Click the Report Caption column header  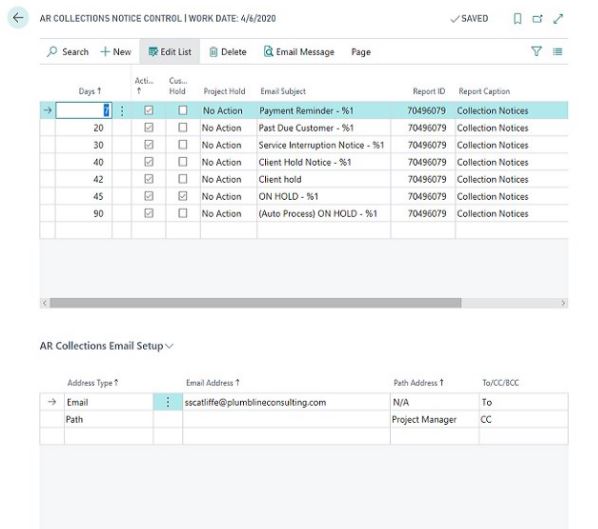(484, 91)
